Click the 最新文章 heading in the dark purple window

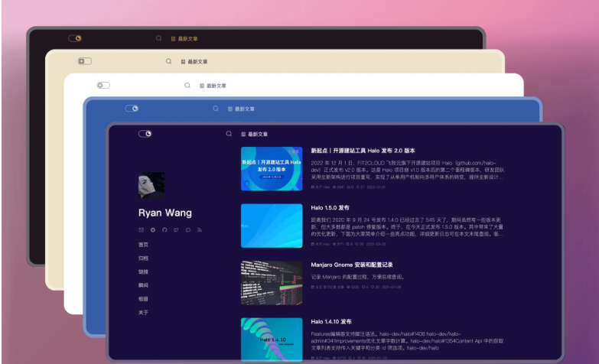255,134
